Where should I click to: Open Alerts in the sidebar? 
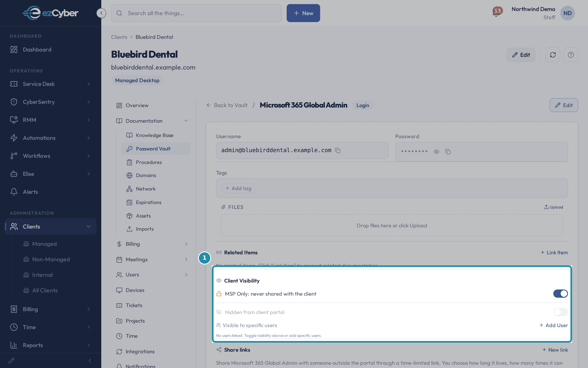coord(51,192)
